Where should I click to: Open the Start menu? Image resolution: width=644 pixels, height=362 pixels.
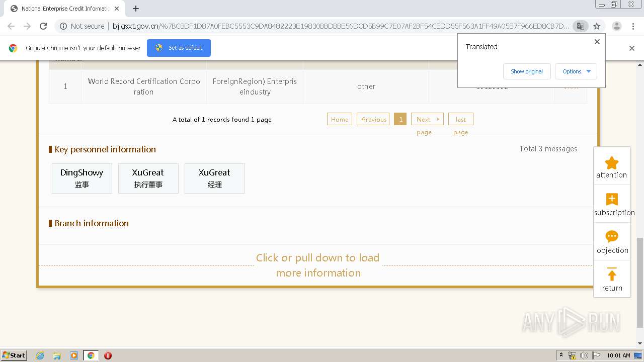click(14, 355)
